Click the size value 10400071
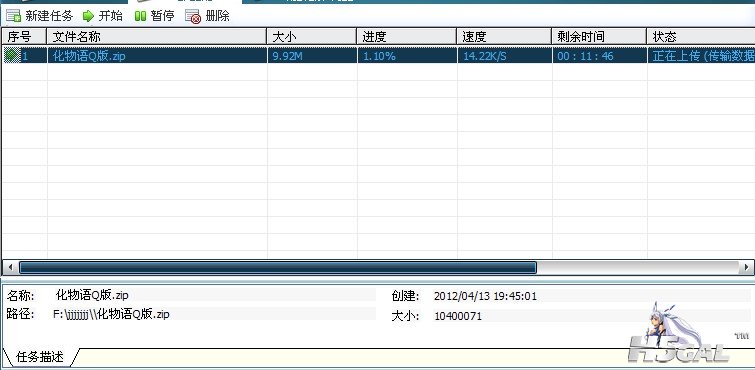 457,316
